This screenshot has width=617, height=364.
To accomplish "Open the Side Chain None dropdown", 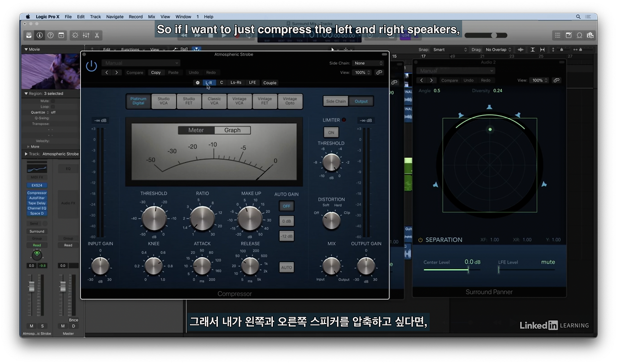I will [368, 63].
